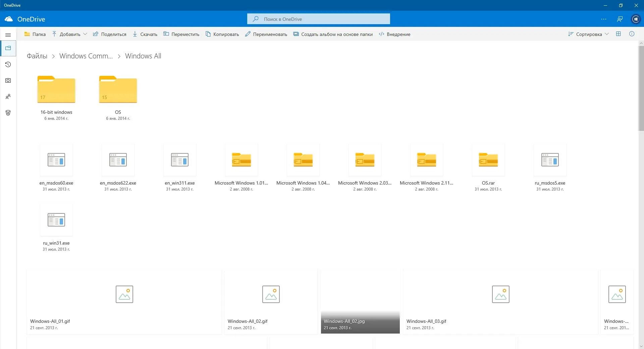Select the OS.rar archive file

point(488,167)
